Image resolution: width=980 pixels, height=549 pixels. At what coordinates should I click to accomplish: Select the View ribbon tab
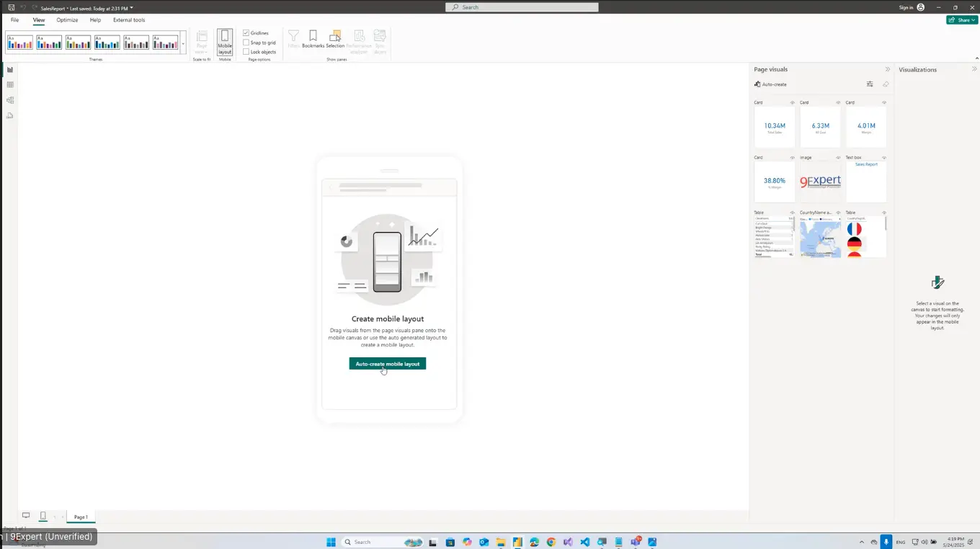tap(38, 20)
